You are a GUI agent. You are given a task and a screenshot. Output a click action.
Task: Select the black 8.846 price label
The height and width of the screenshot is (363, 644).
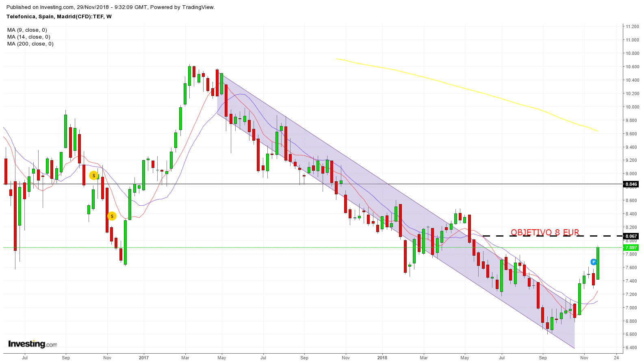[631, 185]
